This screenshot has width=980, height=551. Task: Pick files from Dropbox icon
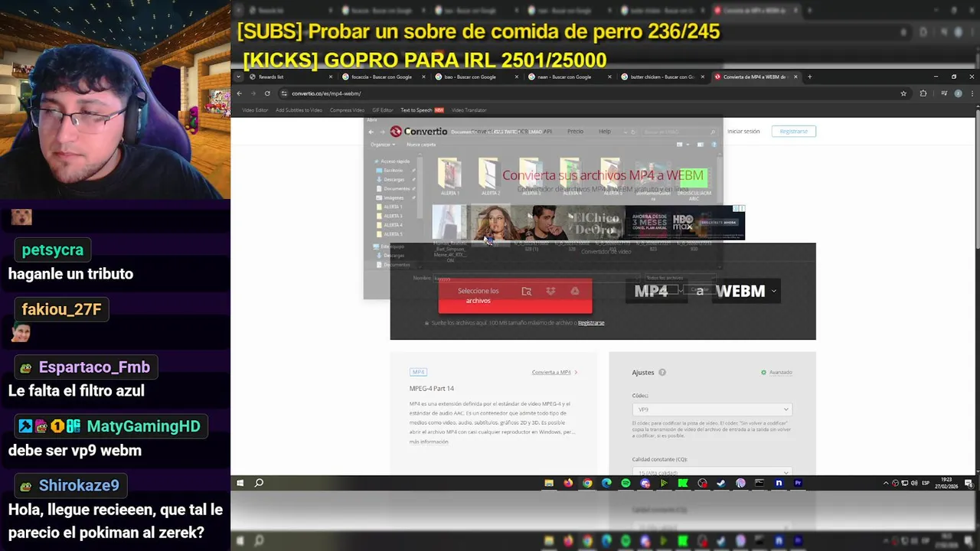click(550, 291)
